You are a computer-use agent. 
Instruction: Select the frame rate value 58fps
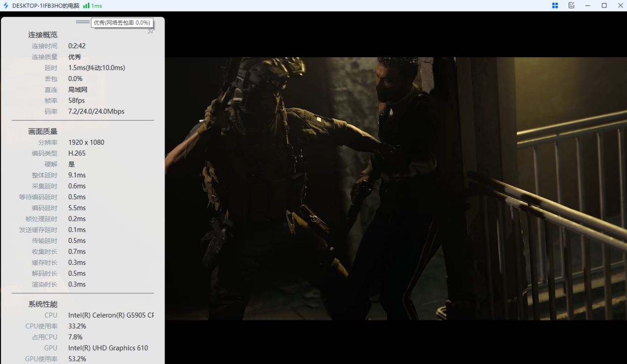tap(77, 100)
